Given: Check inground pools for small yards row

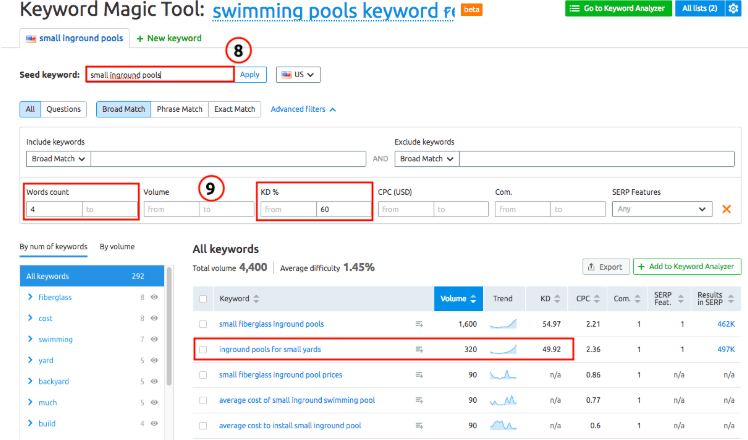Looking at the screenshot, I should tap(203, 349).
